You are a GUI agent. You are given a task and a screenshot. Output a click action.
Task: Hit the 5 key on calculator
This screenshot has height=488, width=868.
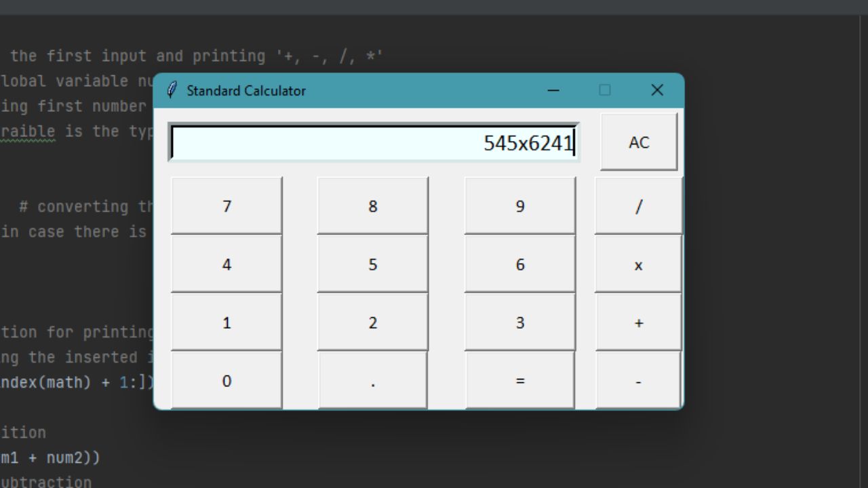point(373,264)
